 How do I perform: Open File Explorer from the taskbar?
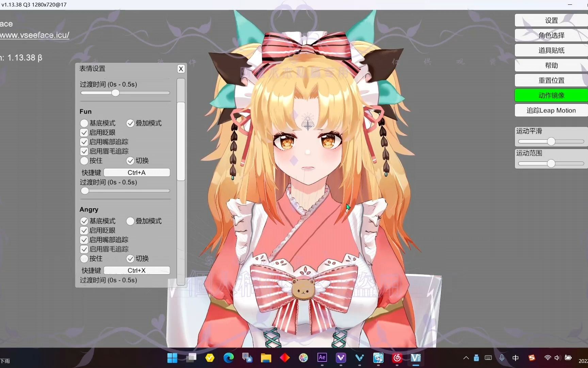pyautogui.click(x=266, y=358)
